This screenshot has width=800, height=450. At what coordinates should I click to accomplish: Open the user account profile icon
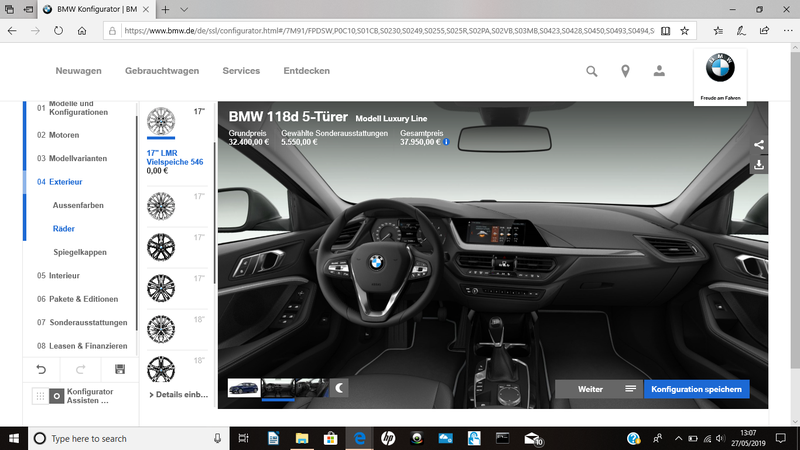point(659,71)
